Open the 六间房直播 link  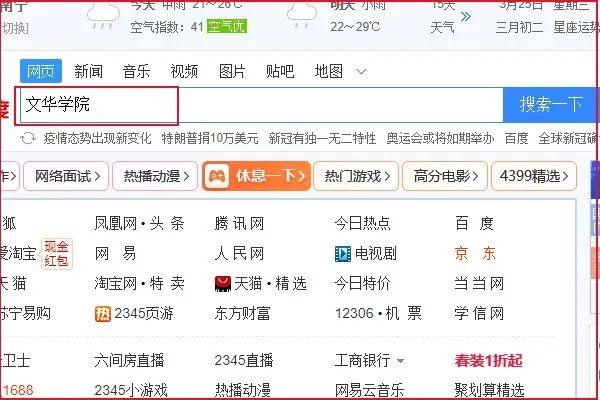(x=129, y=361)
